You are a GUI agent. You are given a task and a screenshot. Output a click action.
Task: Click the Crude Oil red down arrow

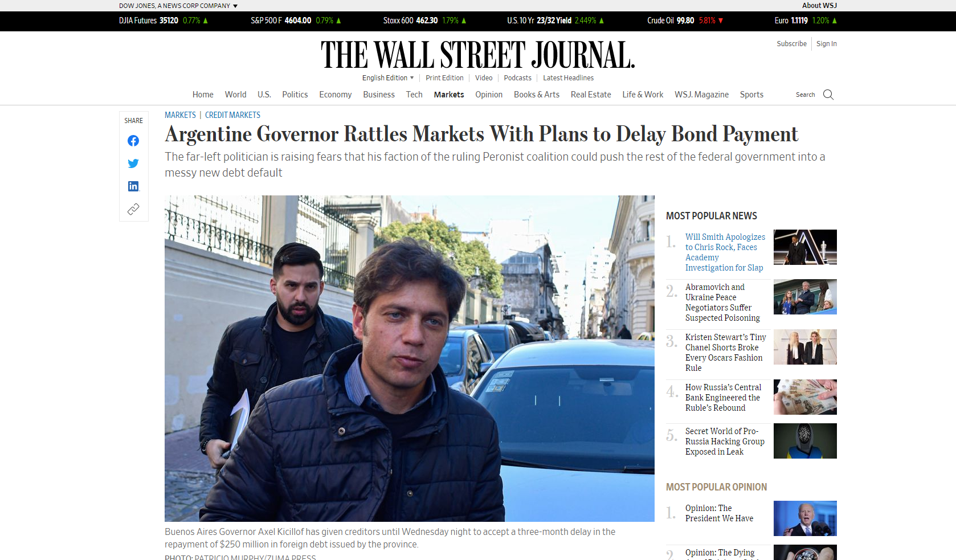721,21
